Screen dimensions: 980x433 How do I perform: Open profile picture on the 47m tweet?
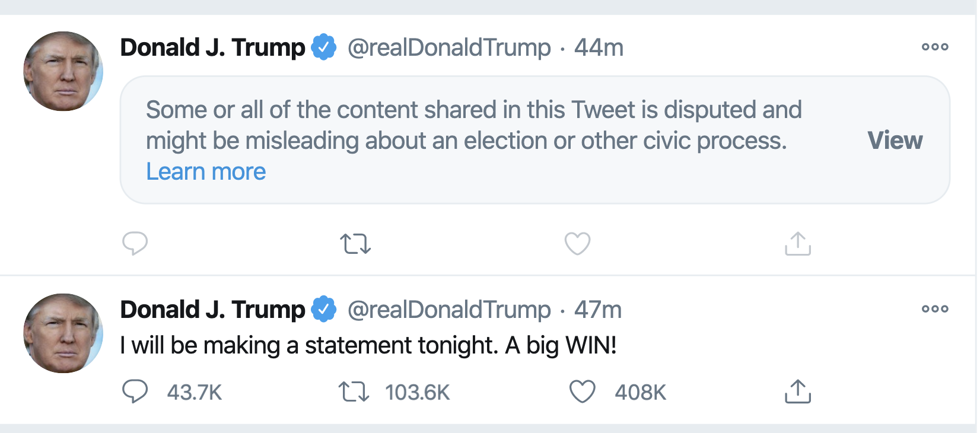63,333
